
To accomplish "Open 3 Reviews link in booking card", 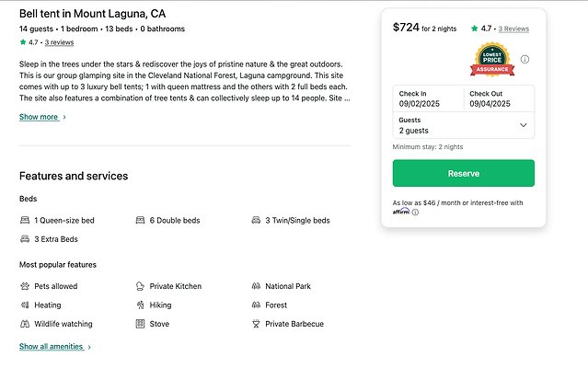I will pyautogui.click(x=513, y=29).
